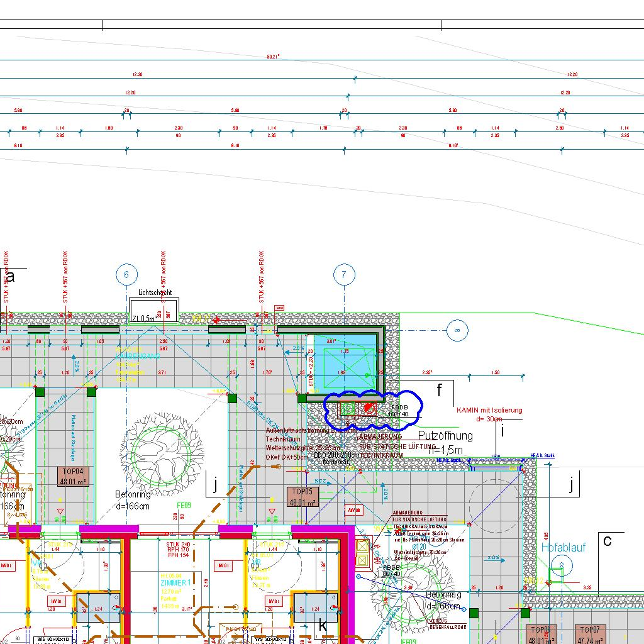Click the ZIMMER 1 room label
Screen dimensions: 644x644
point(175,583)
